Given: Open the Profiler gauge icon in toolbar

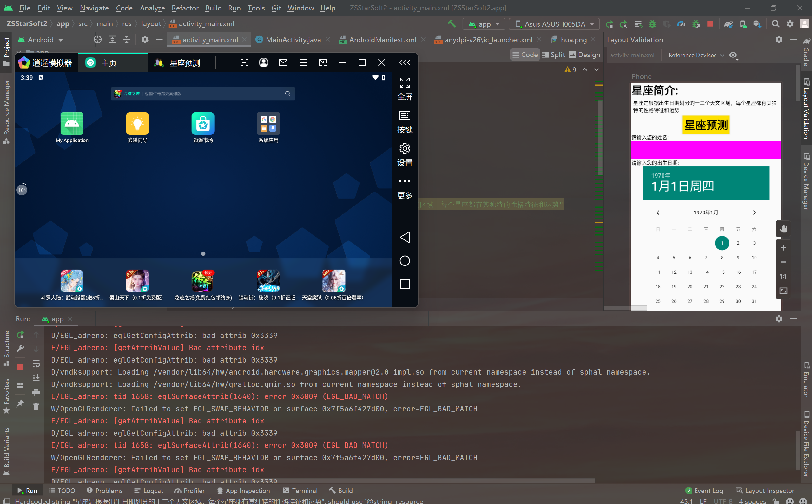Looking at the screenshot, I should (x=681, y=24).
